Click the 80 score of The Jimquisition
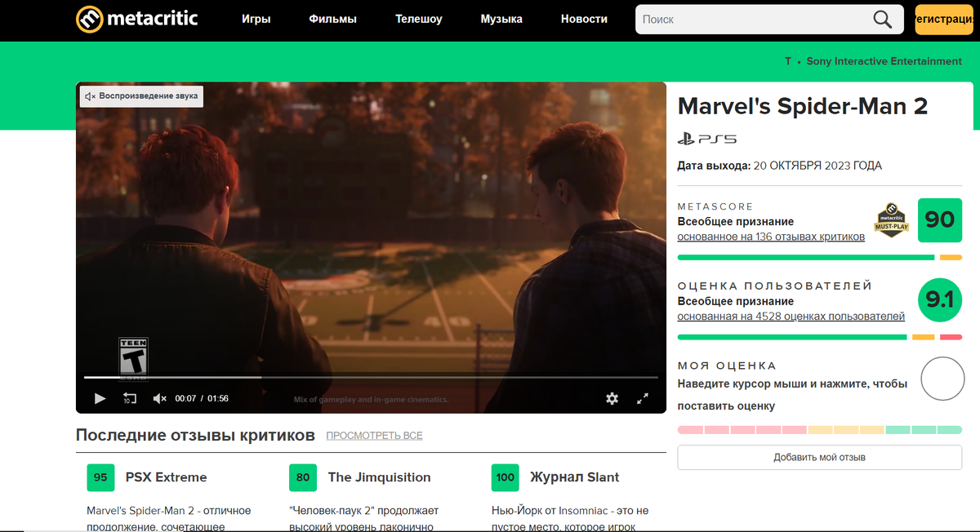980x532 pixels. (303, 477)
